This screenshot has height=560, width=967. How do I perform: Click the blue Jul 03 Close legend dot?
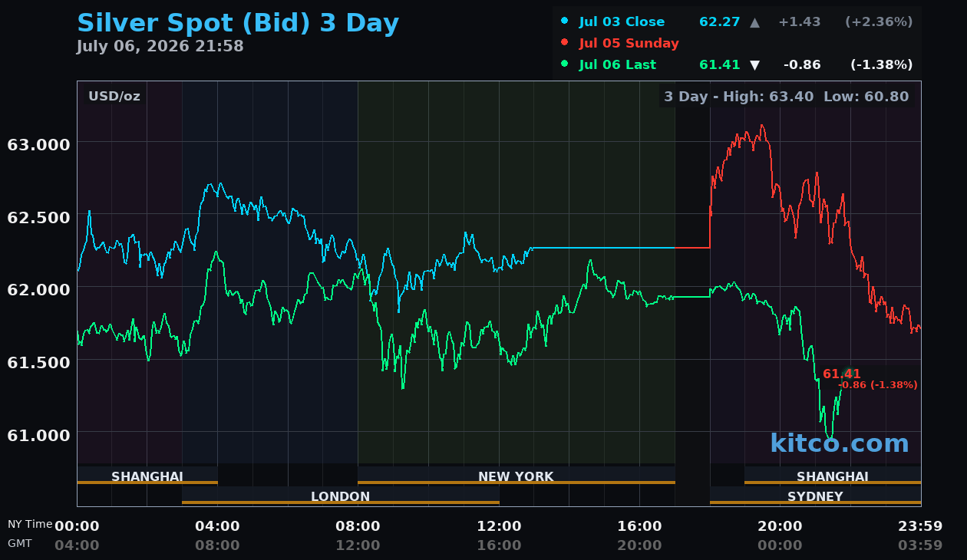(565, 21)
